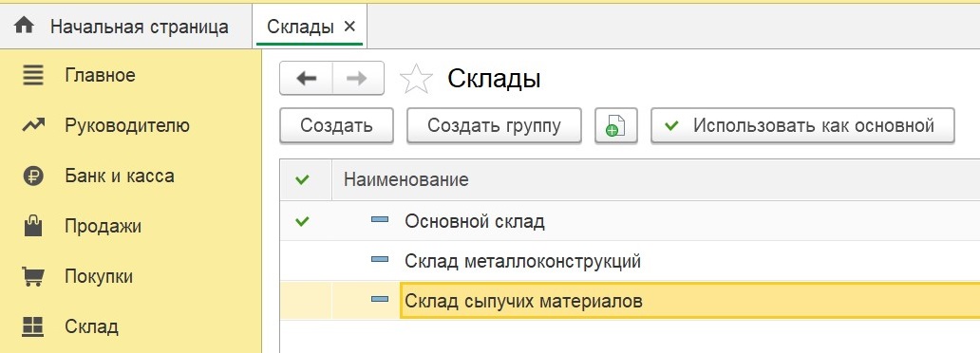Click the Создать группу button
This screenshot has height=353, width=980.
(495, 125)
